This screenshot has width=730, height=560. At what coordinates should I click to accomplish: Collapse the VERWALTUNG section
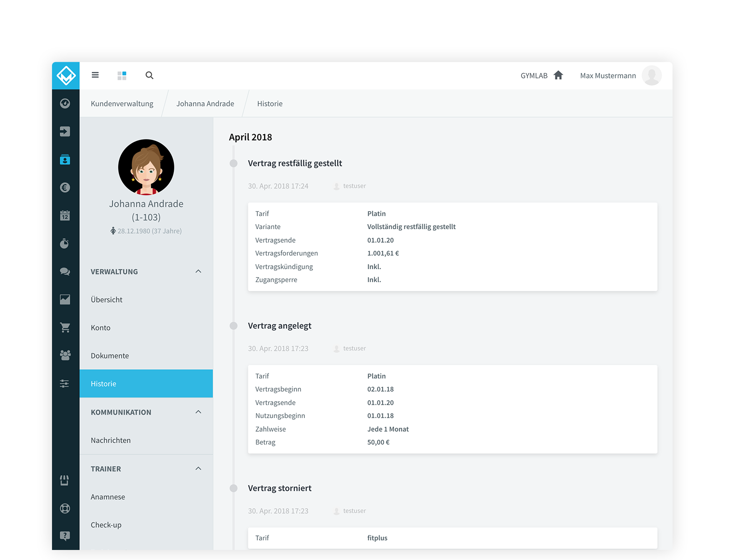click(x=198, y=272)
